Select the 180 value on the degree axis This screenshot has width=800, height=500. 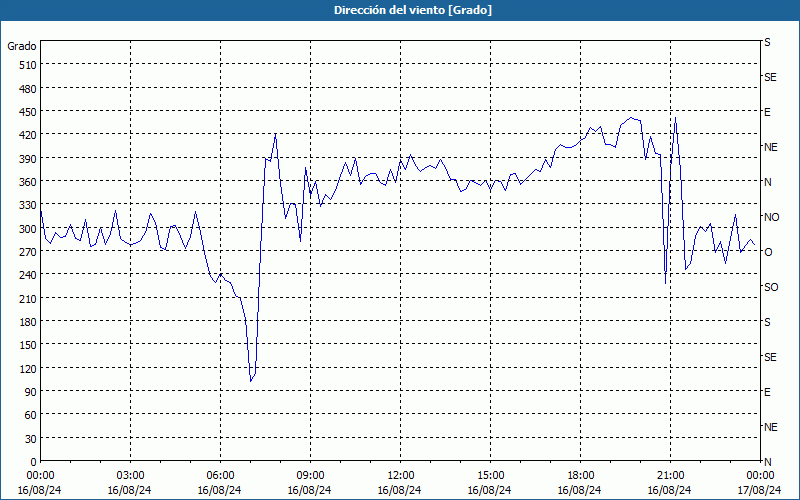pos(28,322)
